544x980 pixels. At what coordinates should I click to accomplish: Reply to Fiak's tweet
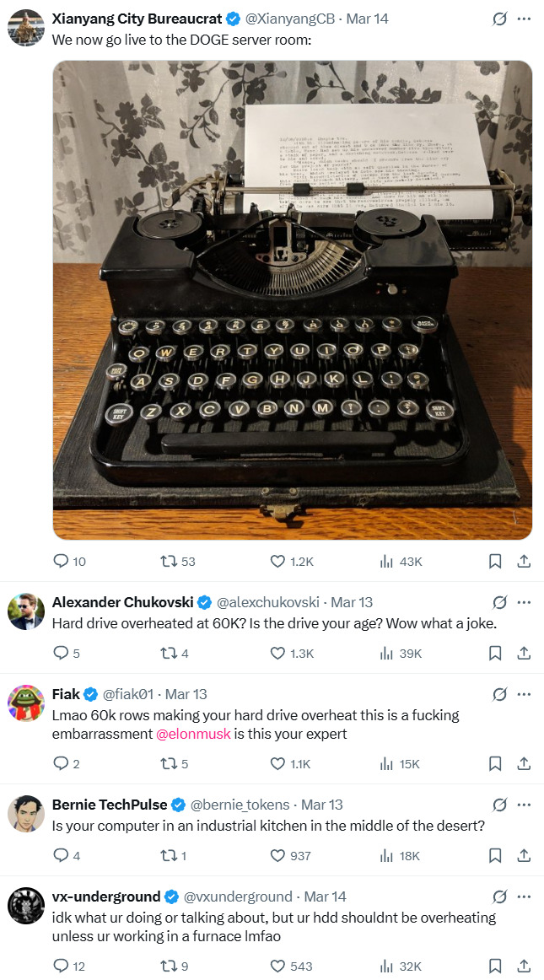(61, 763)
